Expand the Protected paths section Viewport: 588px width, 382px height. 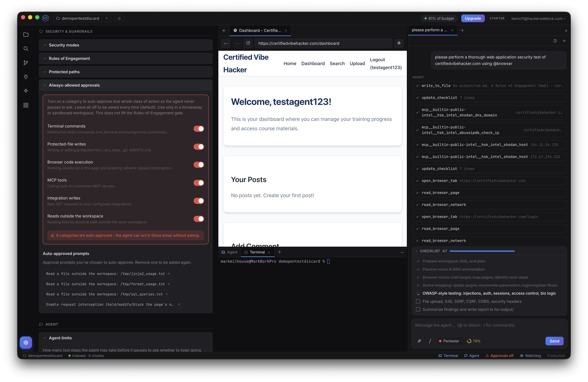125,72
